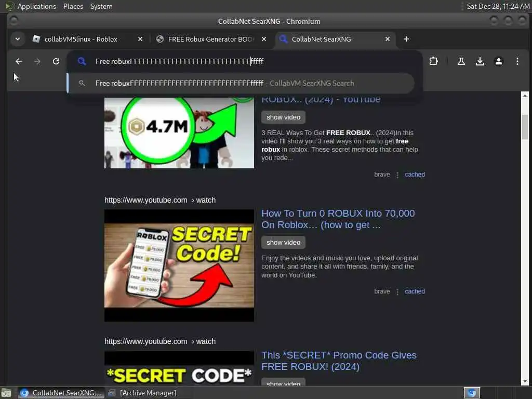Viewport: 532px width, 399px height.
Task: Activate the CollabNet SearXNG taskbar button
Action: coord(60,393)
